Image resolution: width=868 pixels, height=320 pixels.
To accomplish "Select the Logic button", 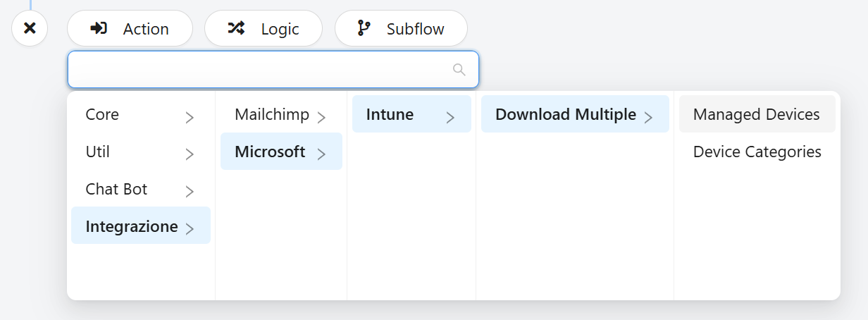I will [263, 28].
